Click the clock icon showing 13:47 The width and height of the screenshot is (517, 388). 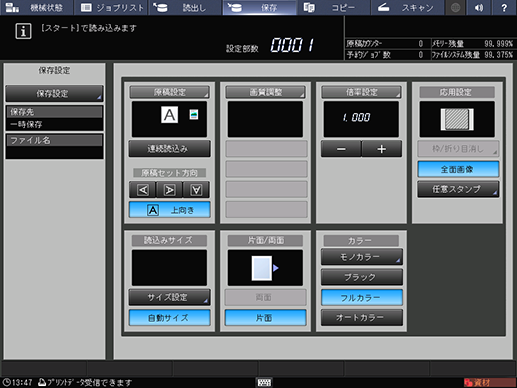pyautogui.click(x=6, y=382)
